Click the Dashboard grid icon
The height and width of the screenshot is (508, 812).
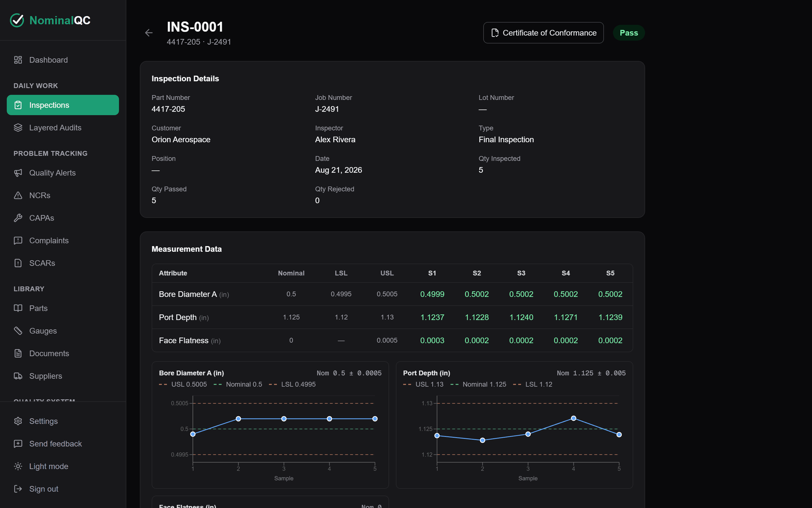(x=18, y=60)
